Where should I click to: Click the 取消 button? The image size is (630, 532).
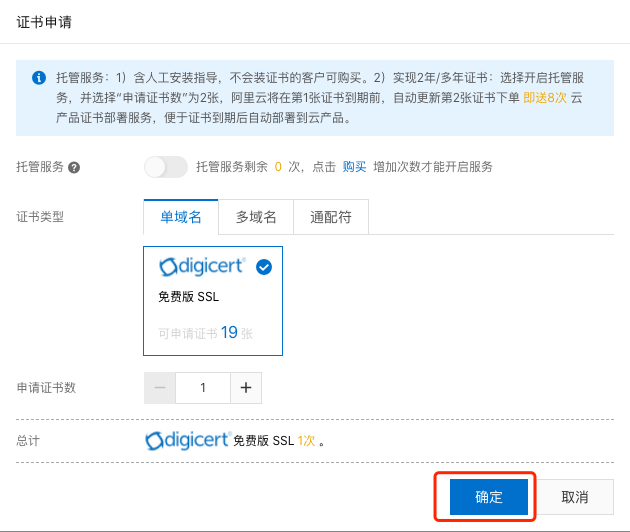click(x=575, y=497)
